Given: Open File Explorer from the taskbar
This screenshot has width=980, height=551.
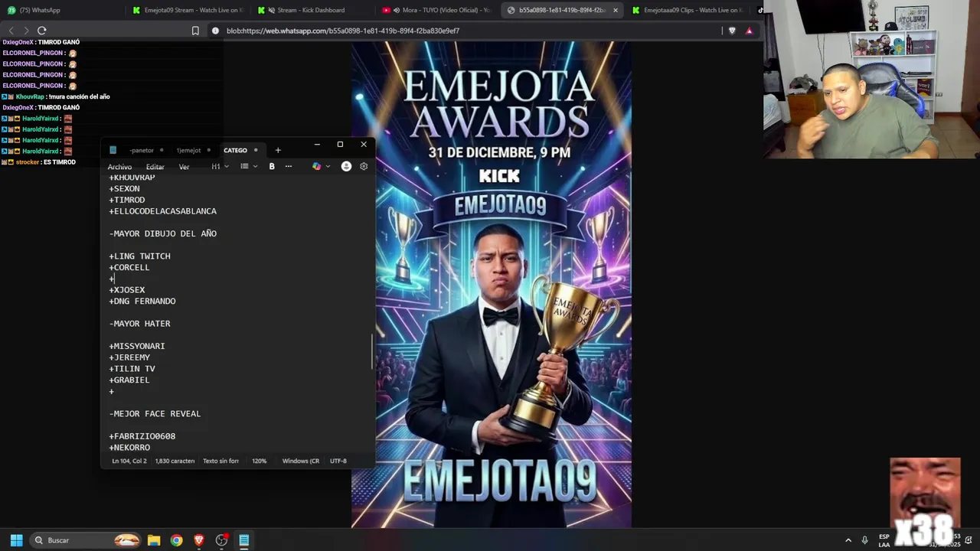Looking at the screenshot, I should 154,540.
